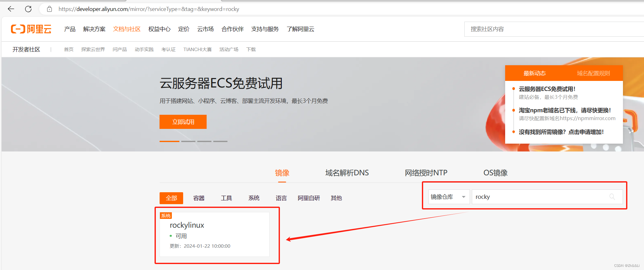The image size is (644, 270).
Task: Switch to 最新动态 tab
Action: coord(535,73)
